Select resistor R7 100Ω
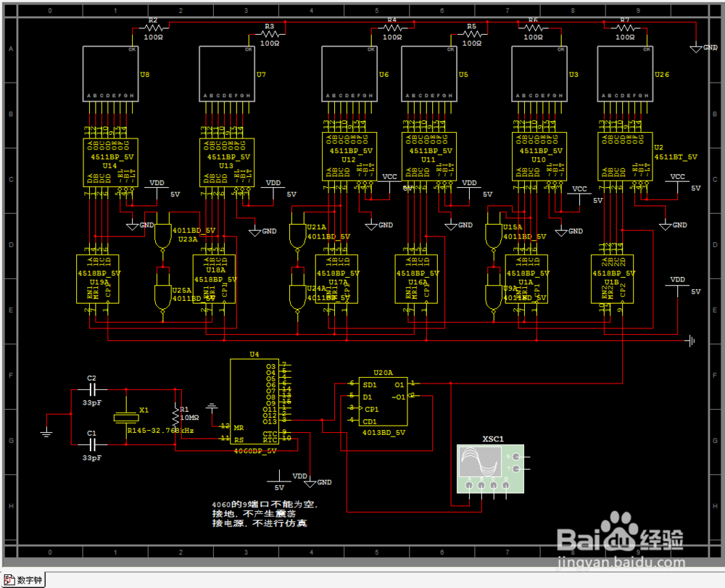The height and width of the screenshot is (588, 725). tap(625, 28)
